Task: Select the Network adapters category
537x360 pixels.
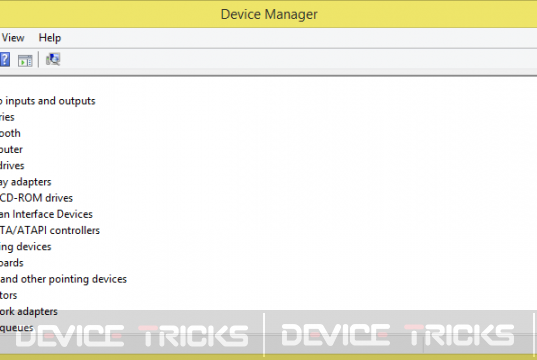Action: (x=29, y=312)
